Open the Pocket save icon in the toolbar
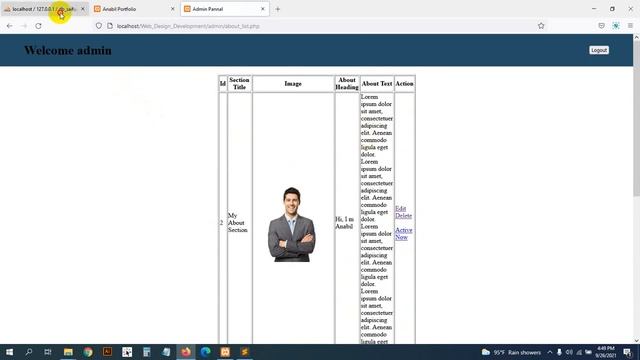The width and height of the screenshot is (640, 360). (601, 26)
